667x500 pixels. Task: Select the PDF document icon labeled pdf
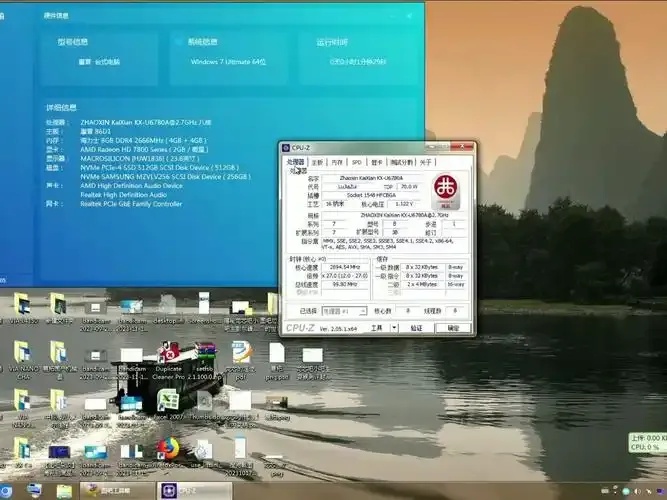pos(242,361)
